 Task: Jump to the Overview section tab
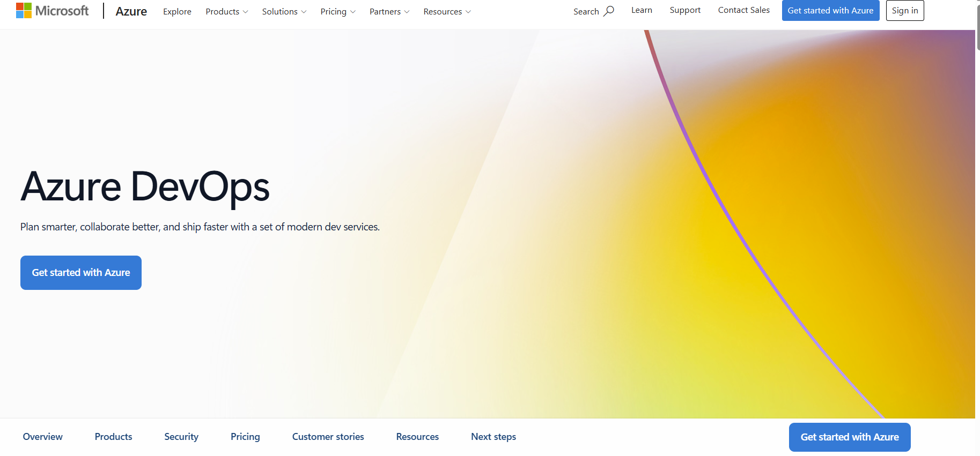point(43,437)
